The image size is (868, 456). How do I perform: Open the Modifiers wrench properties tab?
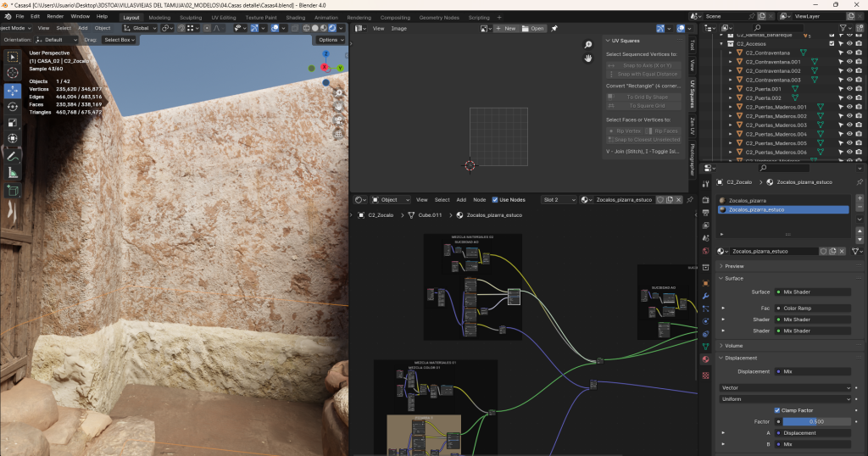(x=705, y=298)
